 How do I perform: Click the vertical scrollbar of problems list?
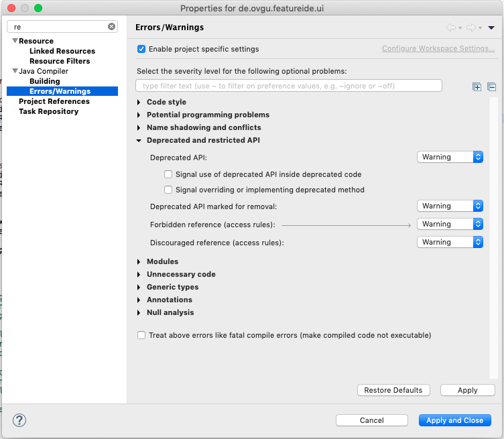(x=493, y=238)
